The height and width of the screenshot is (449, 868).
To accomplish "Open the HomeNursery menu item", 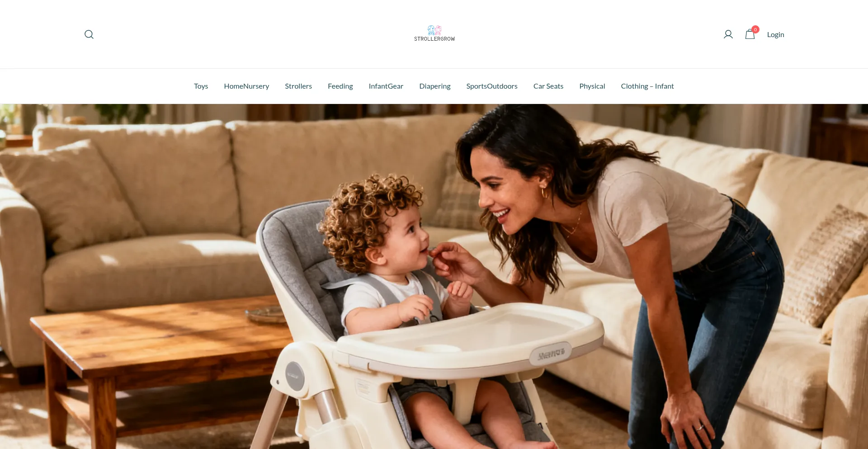I will point(246,86).
